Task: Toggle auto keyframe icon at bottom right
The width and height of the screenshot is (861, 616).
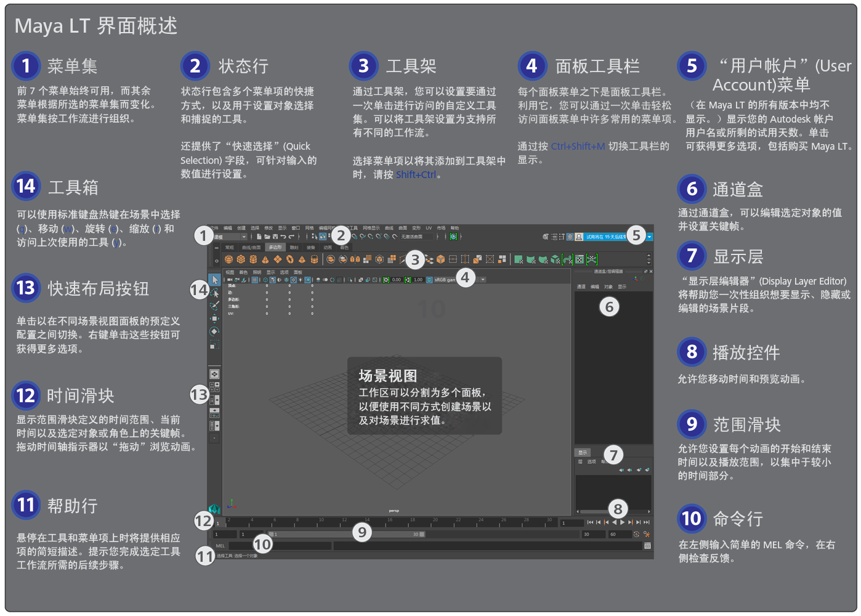Action: tap(636, 534)
